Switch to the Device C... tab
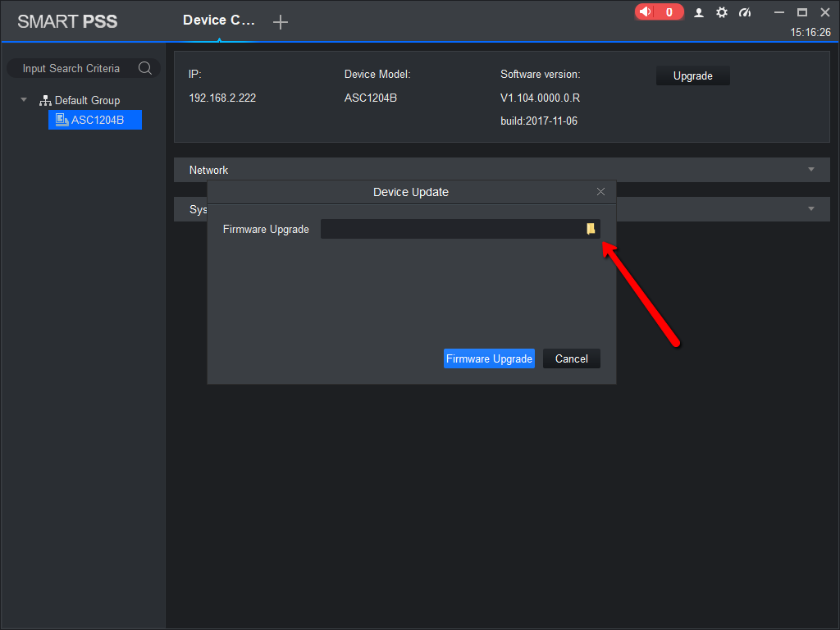The height and width of the screenshot is (630, 840). click(x=219, y=21)
